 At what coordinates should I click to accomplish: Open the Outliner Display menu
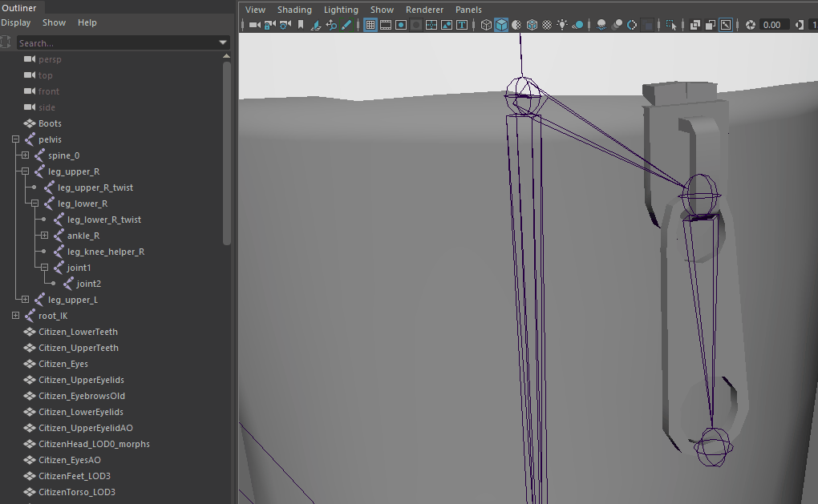click(16, 22)
